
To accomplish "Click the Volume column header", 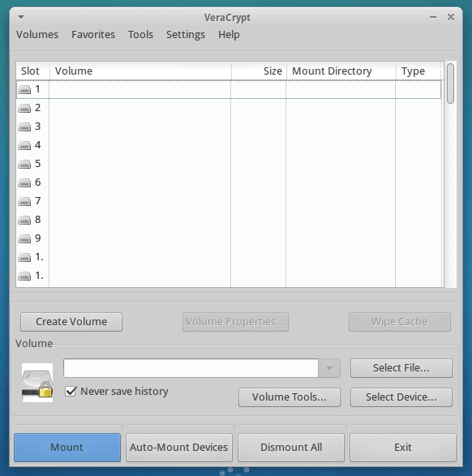I will click(x=140, y=71).
